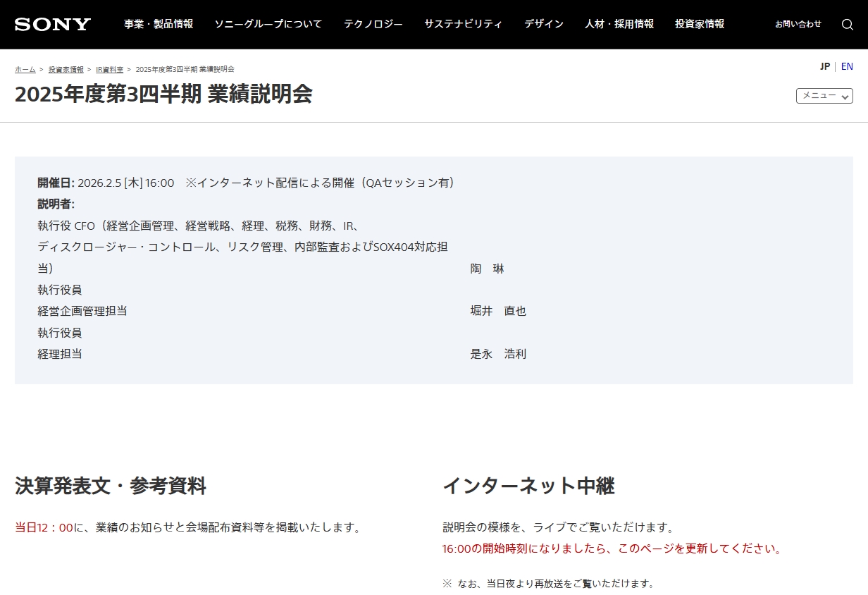Viewport: 868px width, 595px height.
Task: Open the 事業・製品情報 menu
Action: 159,24
